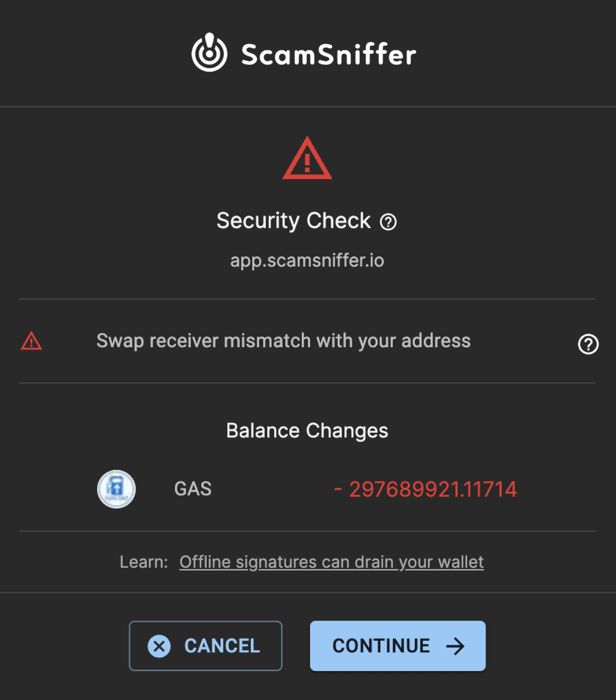Continue with the transaction
The image size is (616, 700).
398,646
